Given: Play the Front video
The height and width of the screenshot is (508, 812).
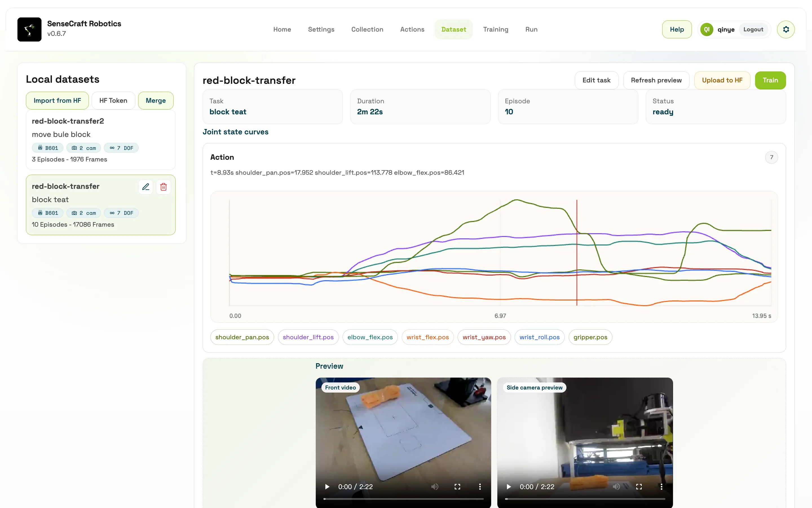Looking at the screenshot, I should tap(327, 487).
